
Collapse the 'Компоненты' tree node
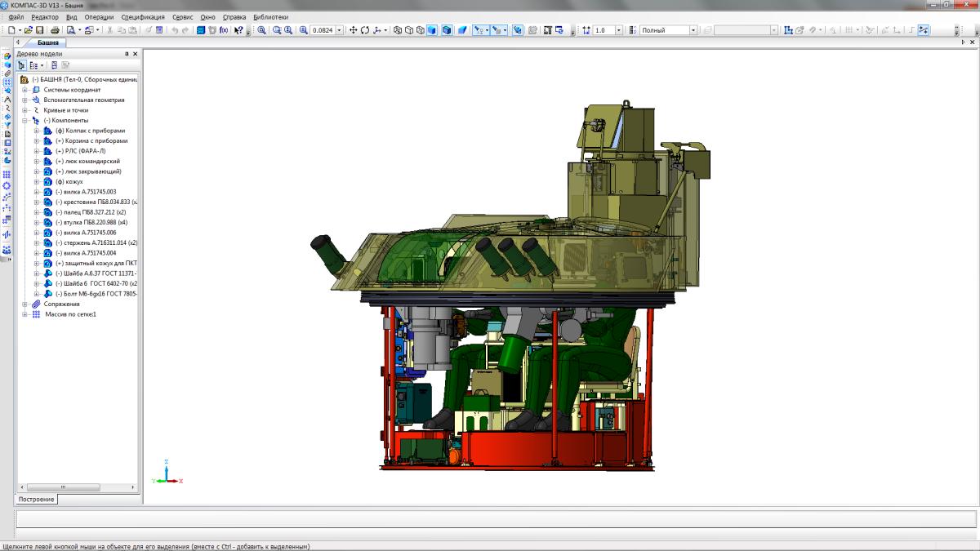25,120
